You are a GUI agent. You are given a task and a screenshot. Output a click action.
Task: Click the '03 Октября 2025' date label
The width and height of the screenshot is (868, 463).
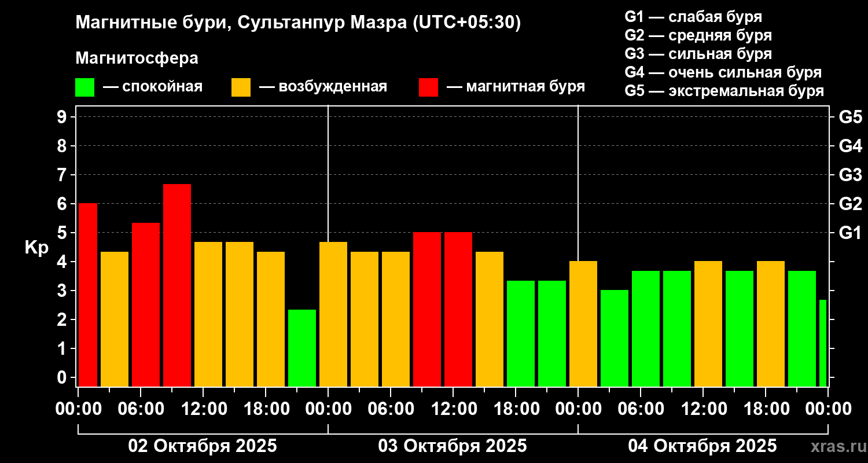(x=453, y=446)
